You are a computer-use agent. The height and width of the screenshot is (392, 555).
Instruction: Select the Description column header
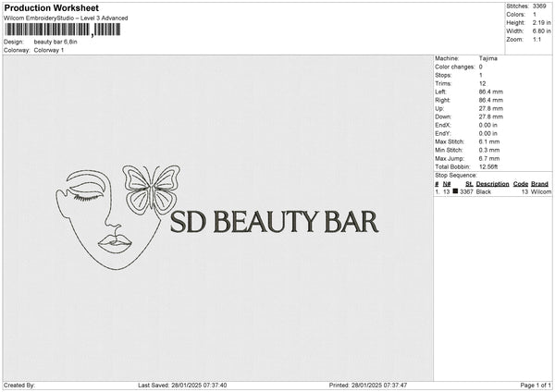491,184
